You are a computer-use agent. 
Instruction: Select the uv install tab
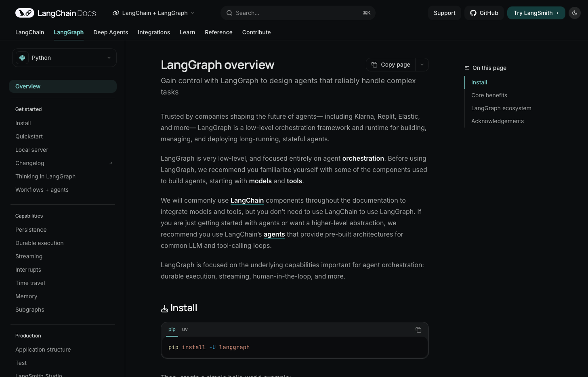185,329
